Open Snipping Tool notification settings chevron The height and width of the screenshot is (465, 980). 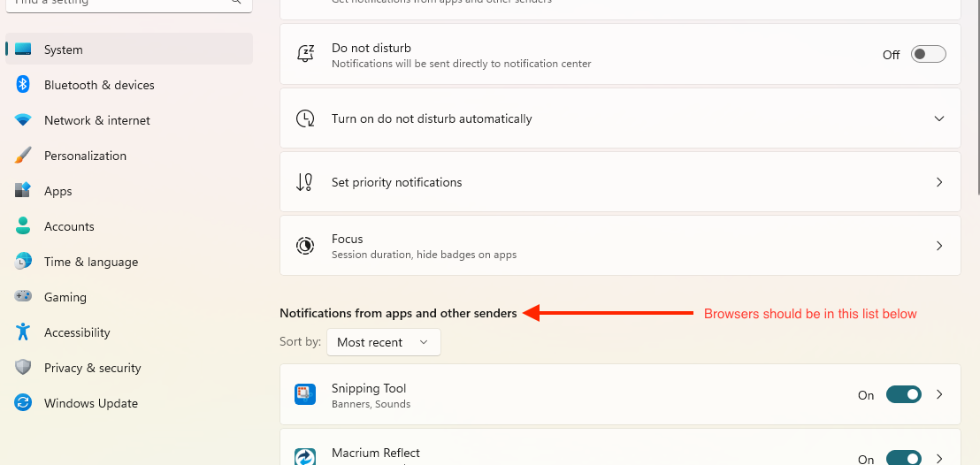[x=940, y=395]
